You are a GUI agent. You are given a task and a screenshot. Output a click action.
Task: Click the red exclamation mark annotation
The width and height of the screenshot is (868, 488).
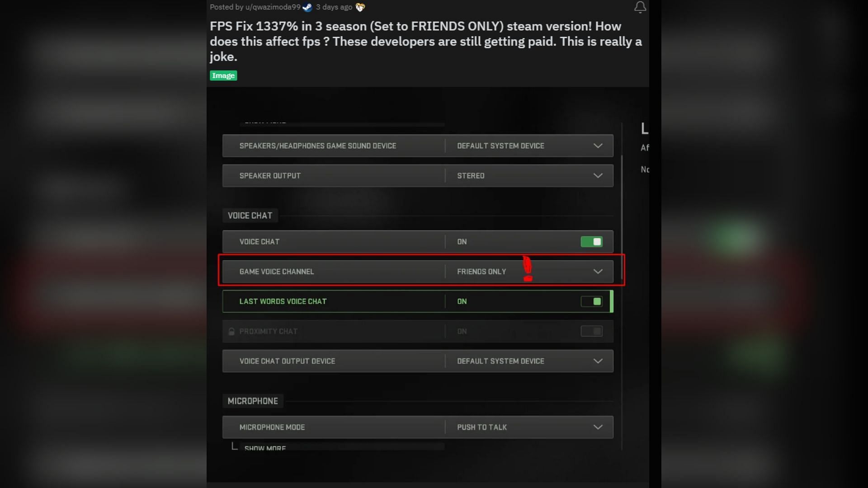pyautogui.click(x=528, y=269)
